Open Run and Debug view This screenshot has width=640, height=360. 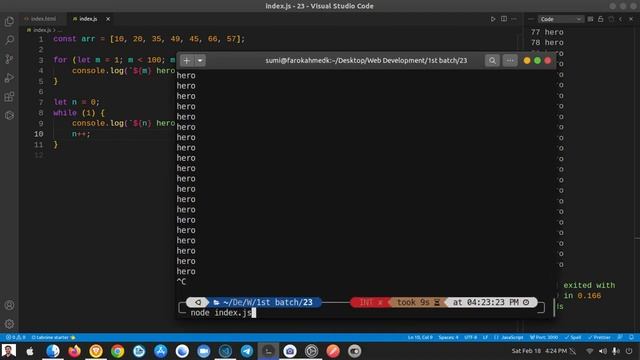click(9, 78)
